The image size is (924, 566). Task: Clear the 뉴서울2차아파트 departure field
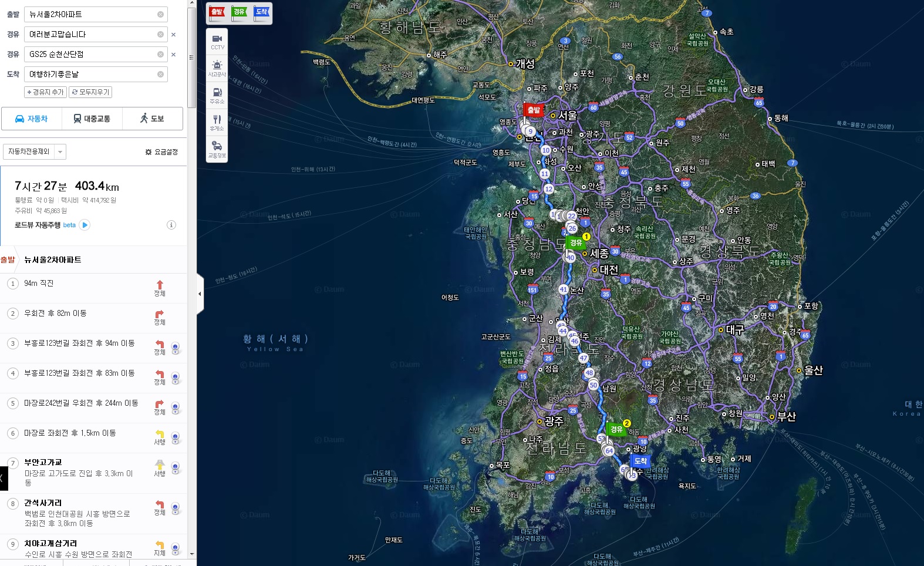point(160,15)
